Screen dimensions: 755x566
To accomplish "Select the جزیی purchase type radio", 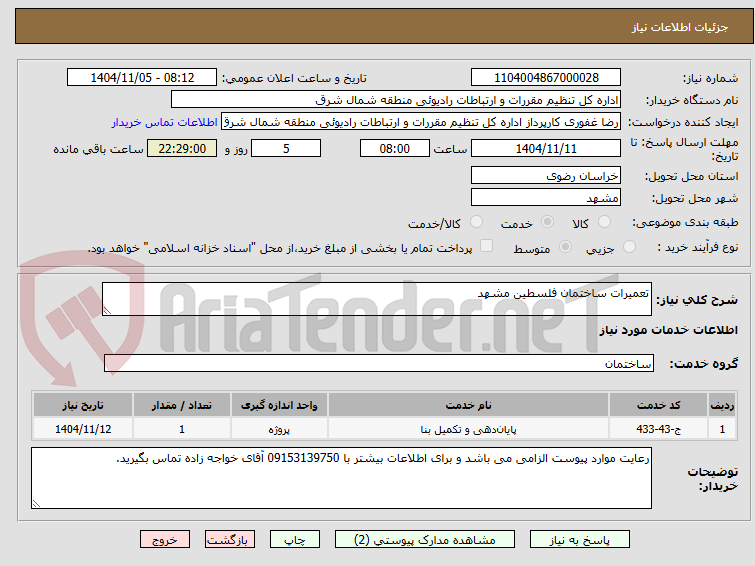I will [629, 247].
